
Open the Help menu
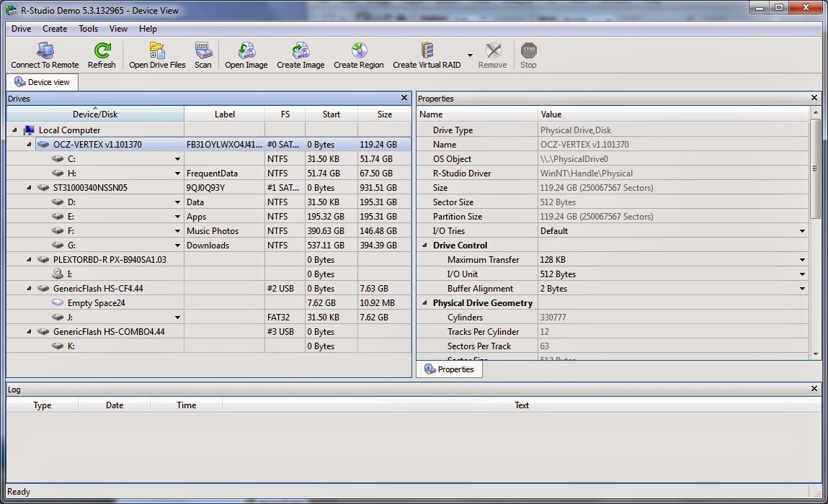(148, 29)
